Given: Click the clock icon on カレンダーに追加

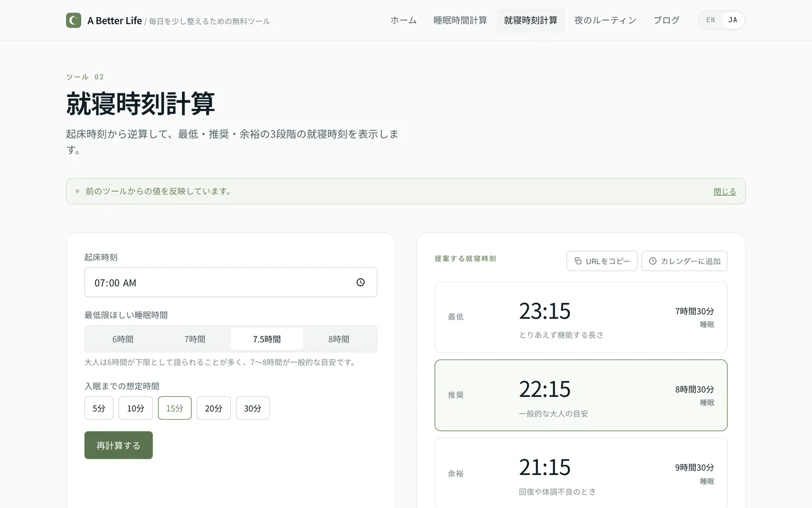Looking at the screenshot, I should pyautogui.click(x=652, y=261).
